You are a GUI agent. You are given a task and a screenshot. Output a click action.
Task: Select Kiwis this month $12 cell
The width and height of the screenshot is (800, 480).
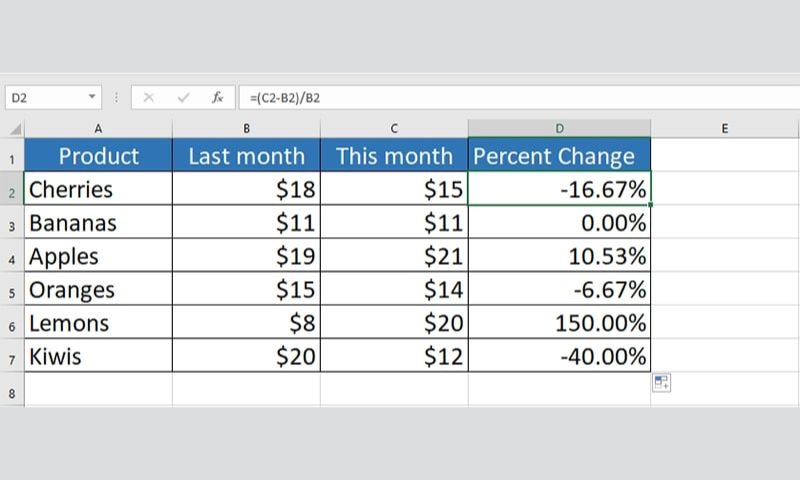coord(394,356)
